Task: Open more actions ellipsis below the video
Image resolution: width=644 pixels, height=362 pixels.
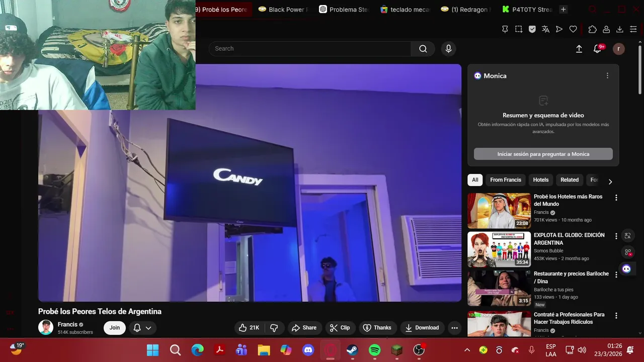Action: tap(454, 328)
